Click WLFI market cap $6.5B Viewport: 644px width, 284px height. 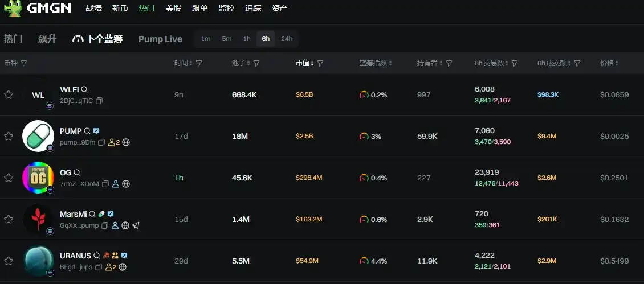[x=304, y=95]
